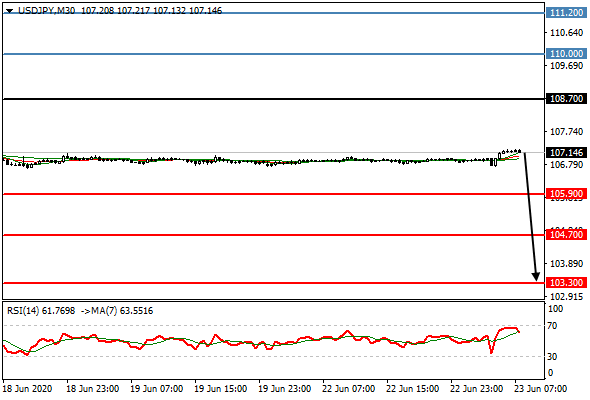The height and width of the screenshot is (400, 590).
Task: Click the 108.700 black price label
Action: coord(566,99)
